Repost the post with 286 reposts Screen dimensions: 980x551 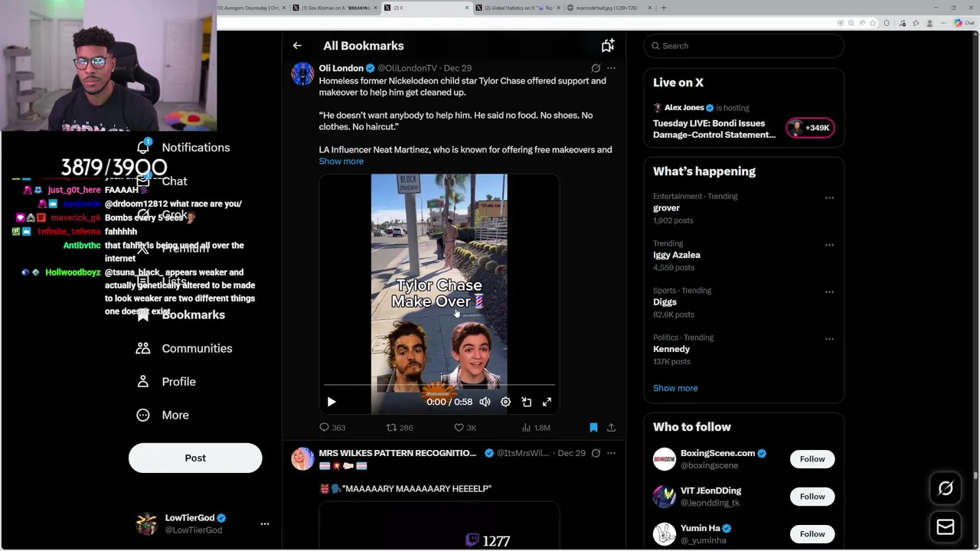400,428
